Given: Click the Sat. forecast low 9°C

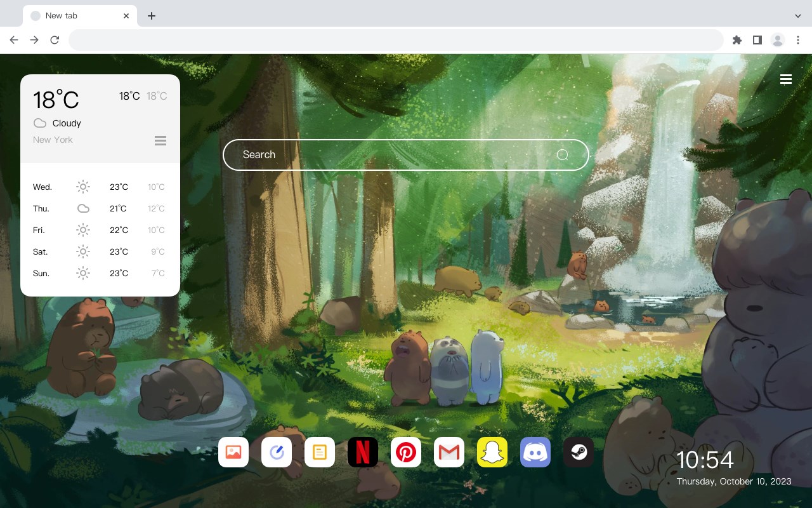Looking at the screenshot, I should [158, 251].
